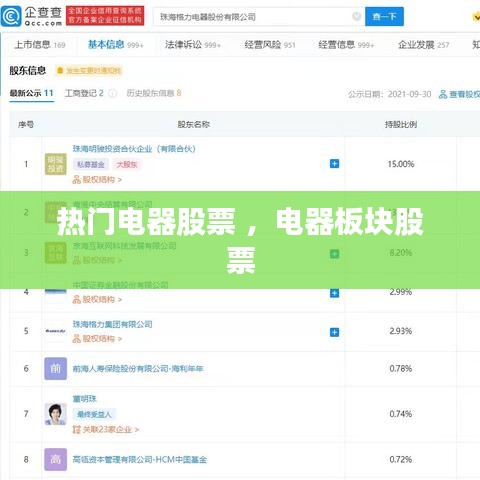Open the 关联23家企业 link

tap(105, 430)
